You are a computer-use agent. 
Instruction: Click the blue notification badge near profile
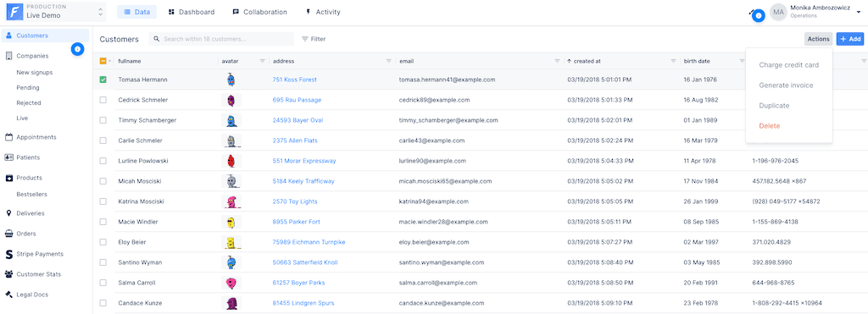point(759,16)
